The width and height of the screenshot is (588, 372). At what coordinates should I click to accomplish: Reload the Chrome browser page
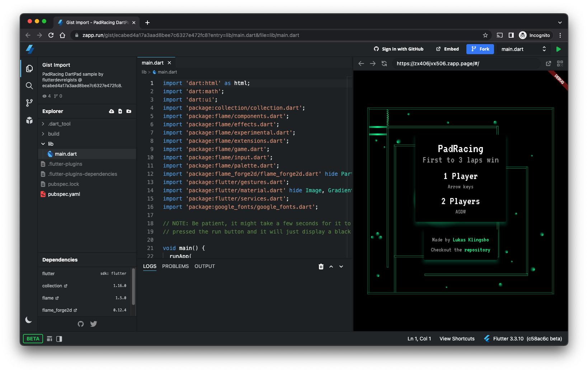(51, 35)
